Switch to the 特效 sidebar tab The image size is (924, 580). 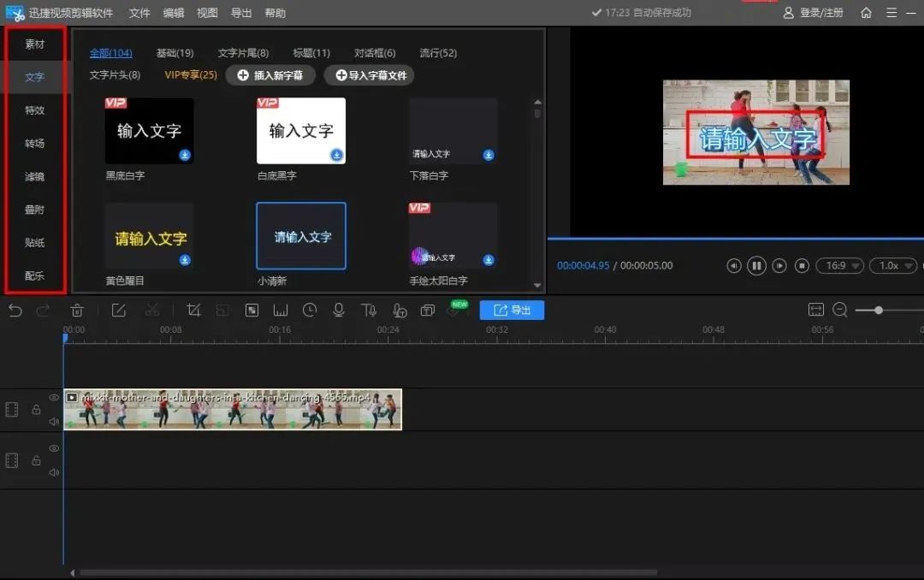click(x=34, y=110)
